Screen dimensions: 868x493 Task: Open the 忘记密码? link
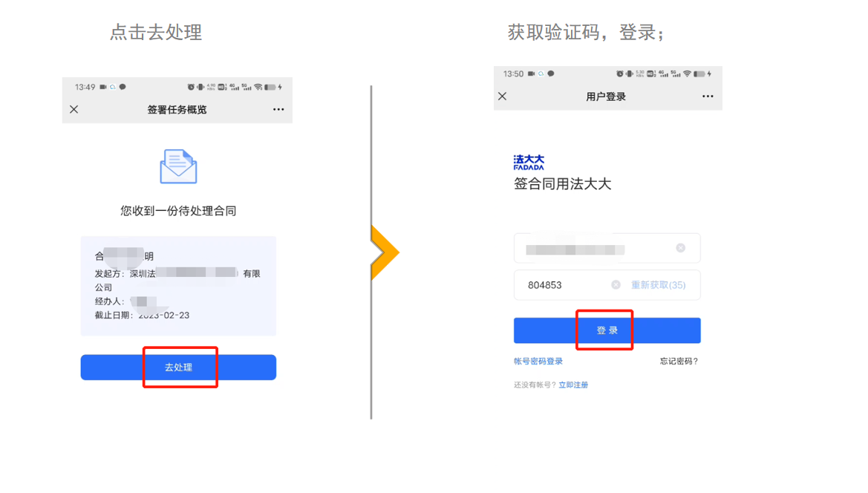pyautogui.click(x=679, y=362)
